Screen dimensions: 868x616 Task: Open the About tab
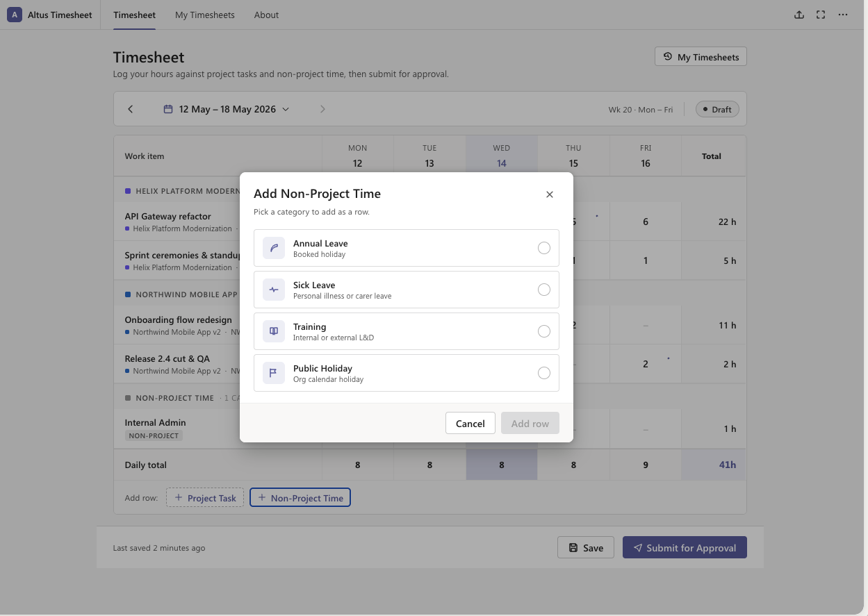(267, 15)
